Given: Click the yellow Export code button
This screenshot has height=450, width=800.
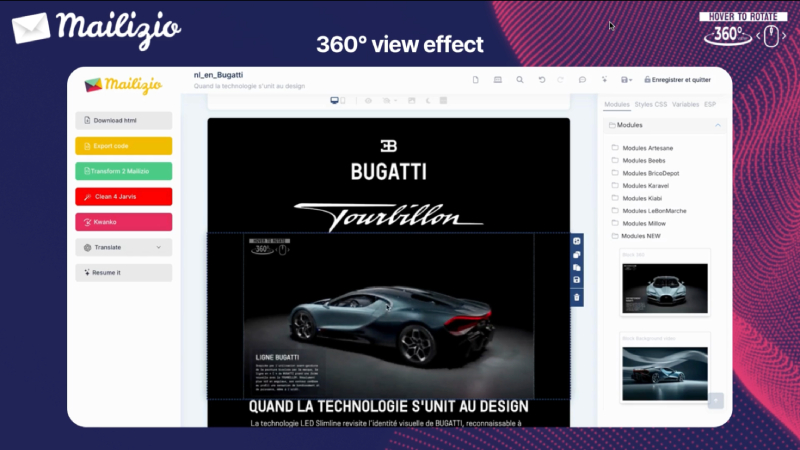Looking at the screenshot, I should 123,146.
